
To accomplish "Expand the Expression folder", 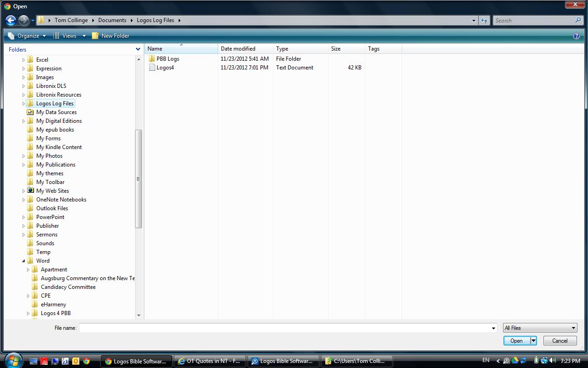I will [x=24, y=69].
